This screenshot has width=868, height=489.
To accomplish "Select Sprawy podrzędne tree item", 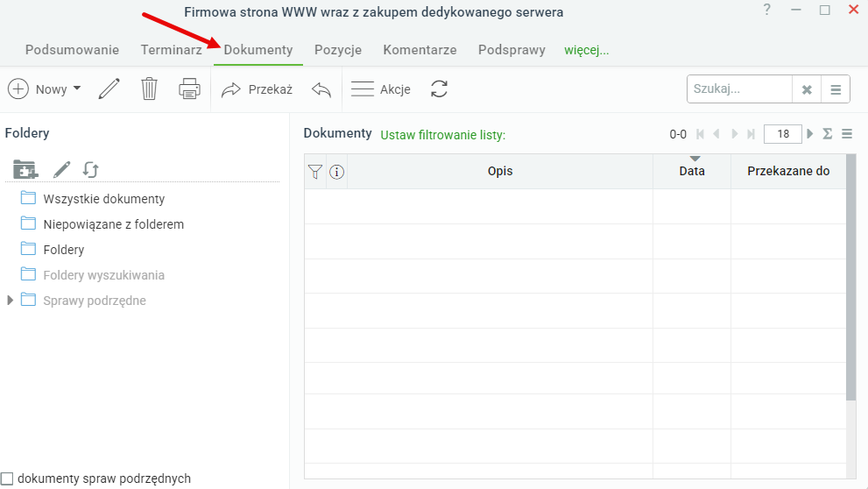I will pyautogui.click(x=95, y=301).
